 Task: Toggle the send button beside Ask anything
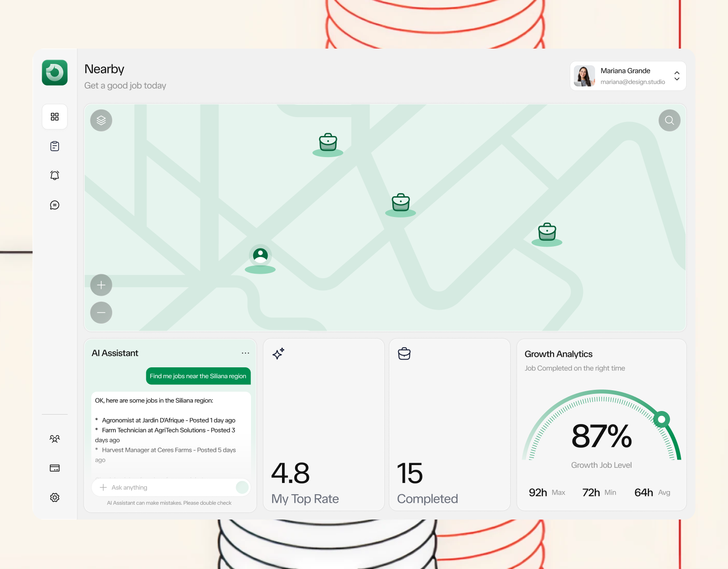click(x=242, y=487)
